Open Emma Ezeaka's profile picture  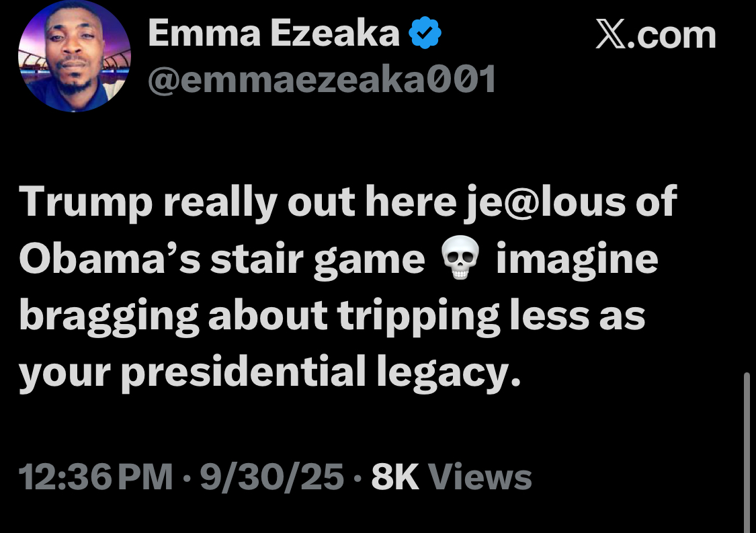[x=74, y=56]
